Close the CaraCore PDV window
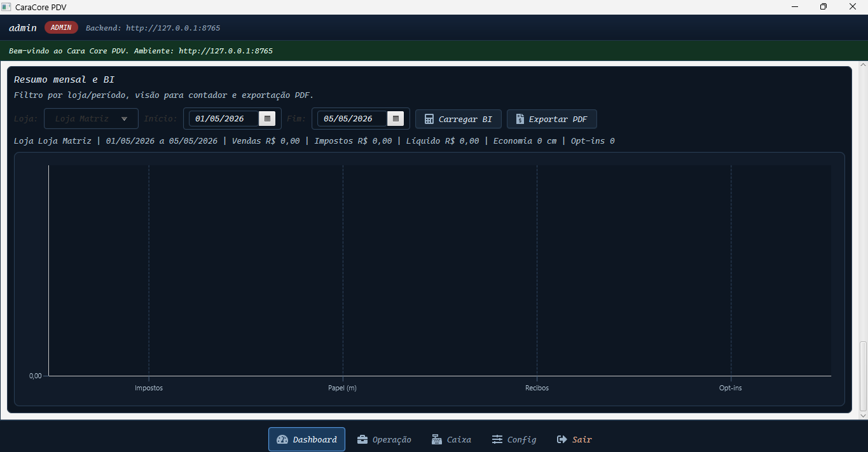868x452 pixels. point(853,7)
